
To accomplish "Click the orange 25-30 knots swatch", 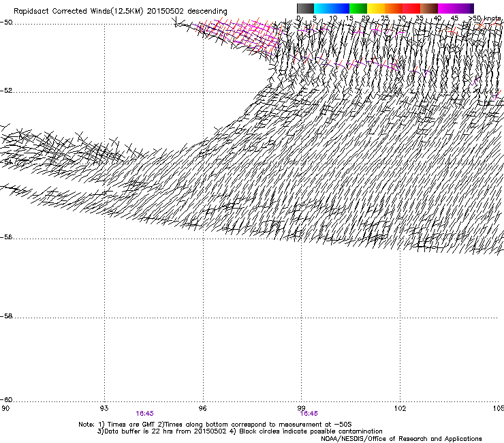I will [394, 8].
